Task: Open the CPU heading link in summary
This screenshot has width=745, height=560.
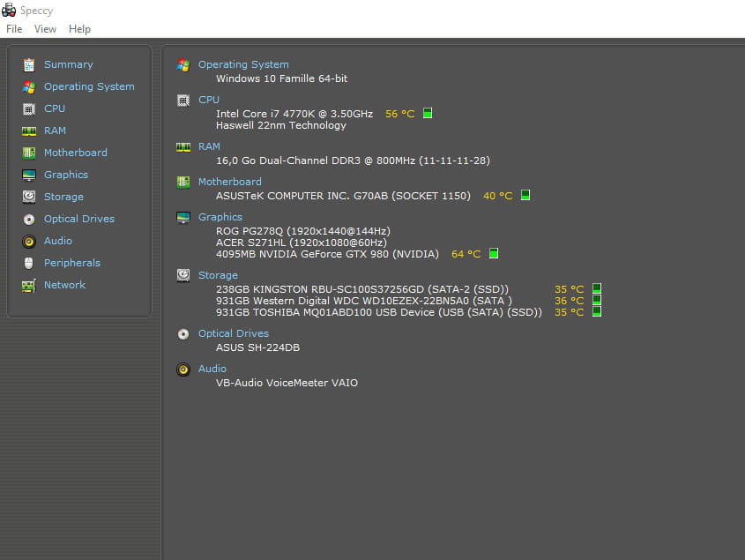Action: tap(209, 100)
